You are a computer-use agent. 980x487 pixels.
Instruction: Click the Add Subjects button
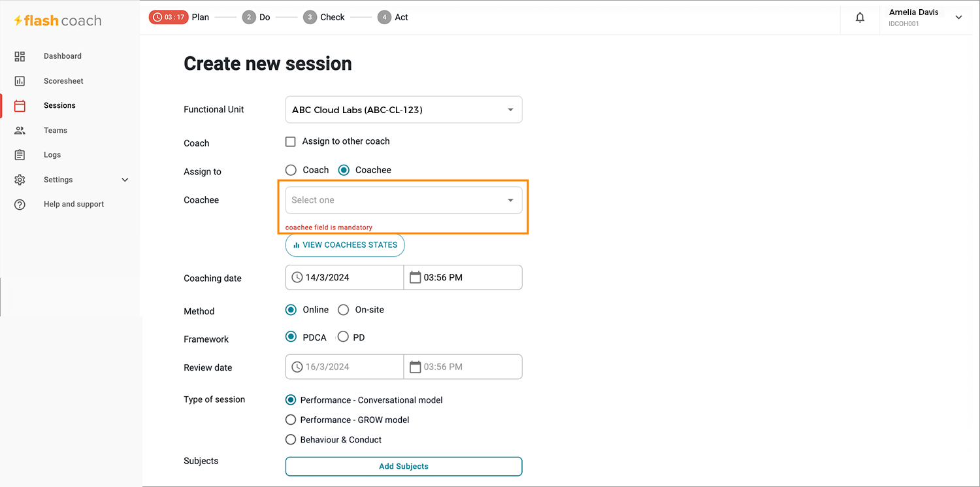point(404,466)
